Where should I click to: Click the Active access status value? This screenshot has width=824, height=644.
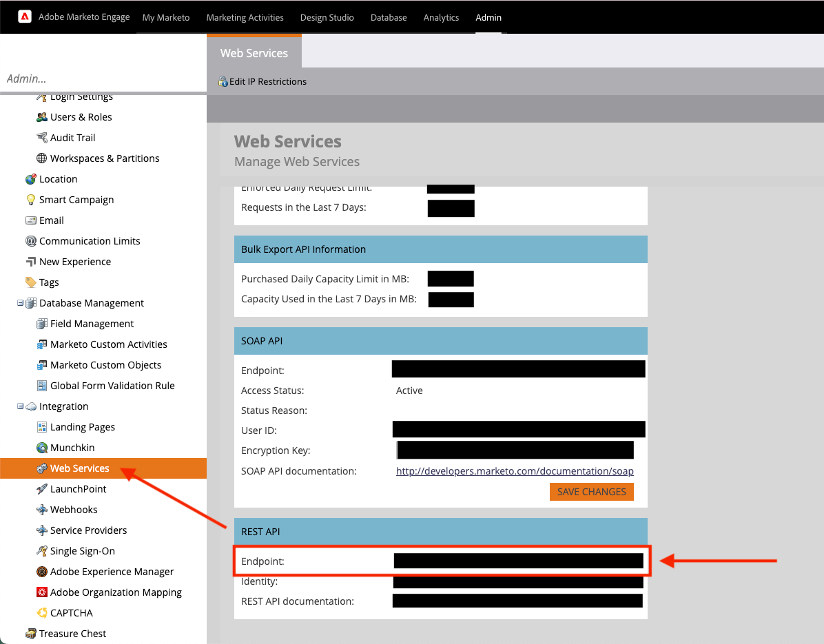[x=409, y=391]
